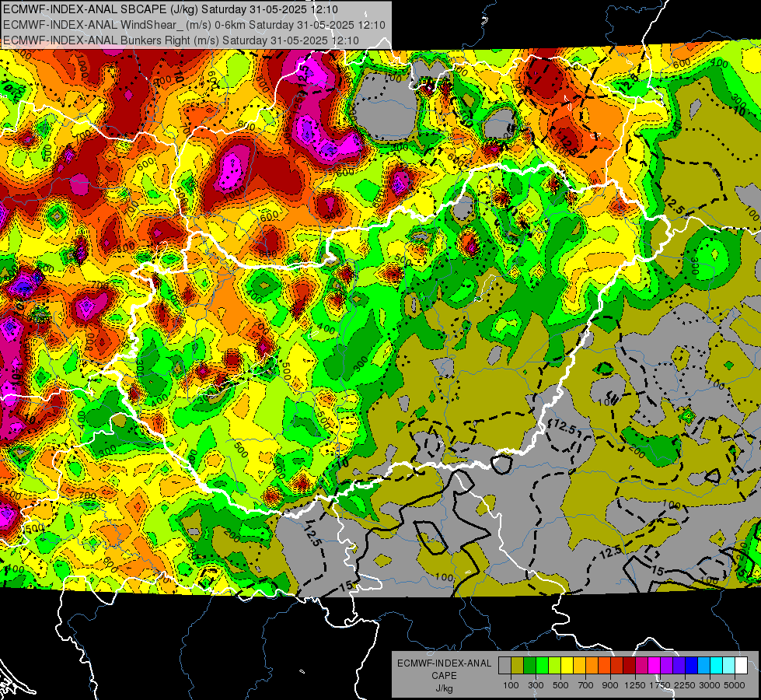Click the '1250' legend scale label

coord(635,685)
